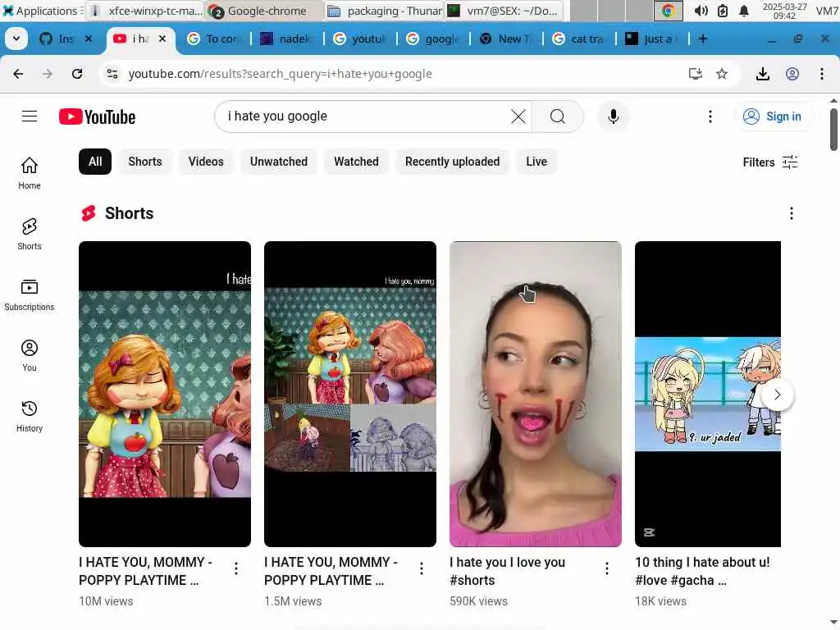Click the volume icon in system tray
This screenshot has width=840, height=630.
click(x=701, y=11)
